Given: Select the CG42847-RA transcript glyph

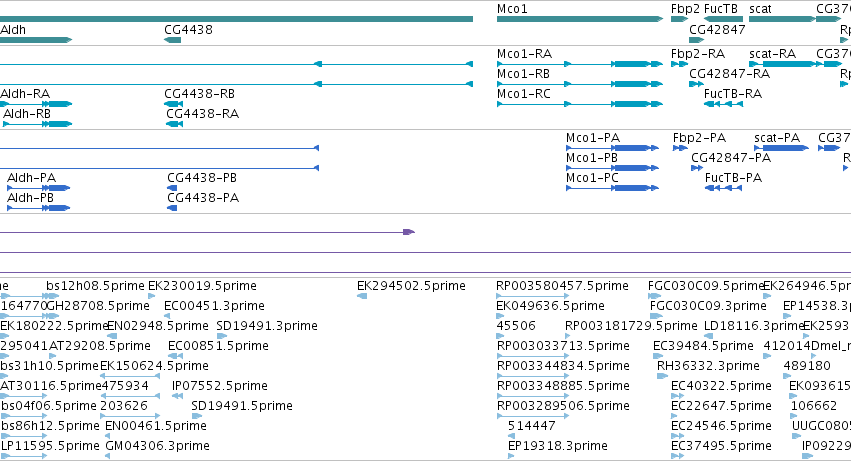Looking at the screenshot, I should pyautogui.click(x=696, y=84).
